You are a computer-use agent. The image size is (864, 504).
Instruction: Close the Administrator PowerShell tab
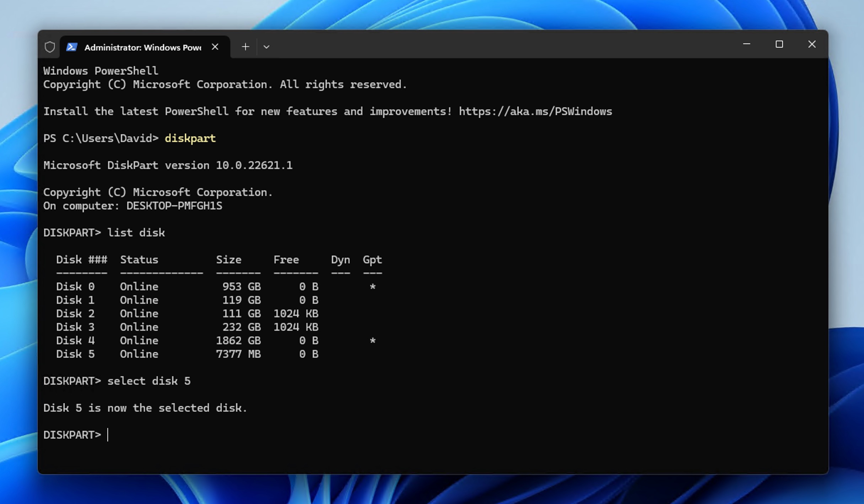(215, 46)
